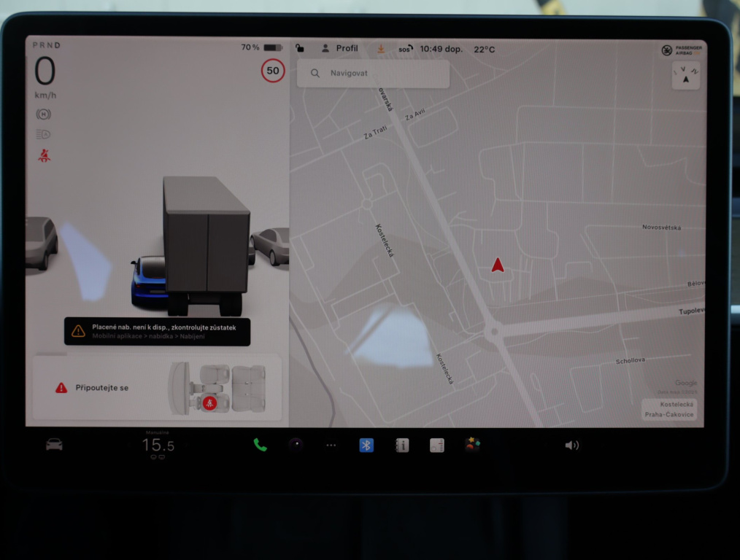This screenshot has height=560, width=740.
Task: Tap the Navigovat search field
Action: tap(373, 74)
